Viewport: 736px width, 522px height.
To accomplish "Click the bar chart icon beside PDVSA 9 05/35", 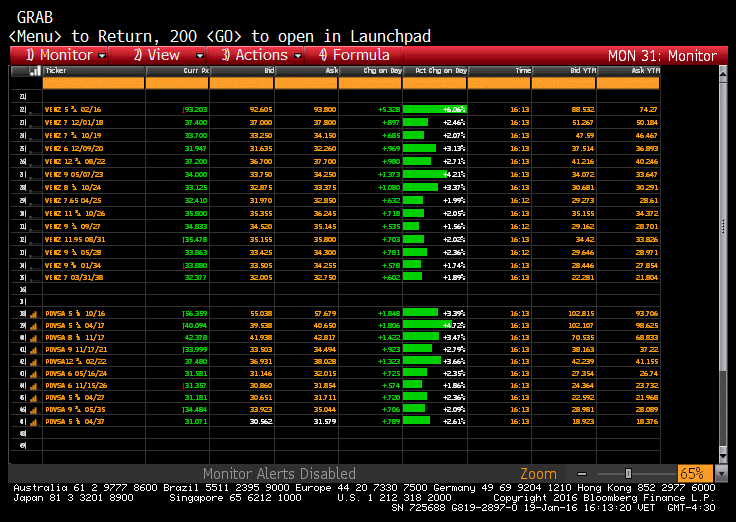I will click(x=33, y=410).
